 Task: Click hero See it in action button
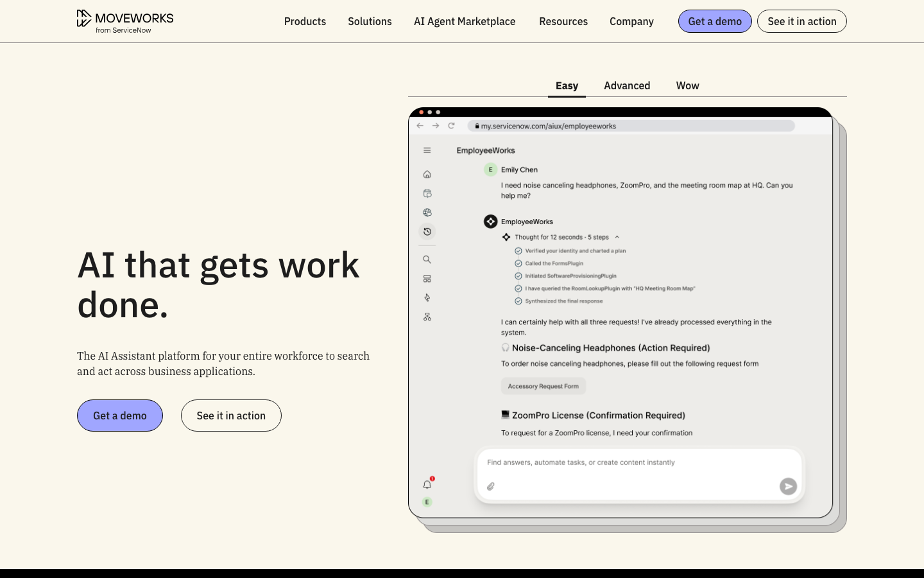pyautogui.click(x=231, y=416)
